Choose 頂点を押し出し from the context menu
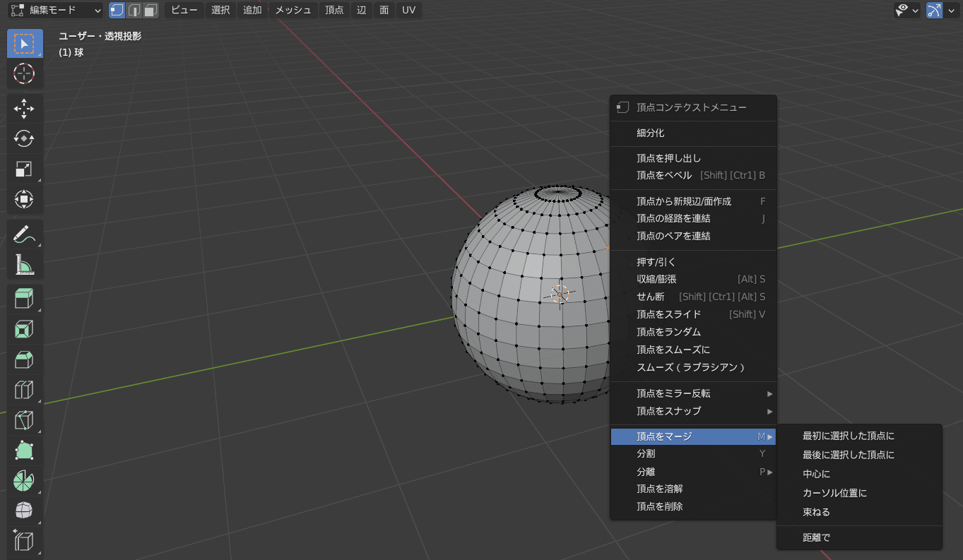Viewport: 963px width, 560px height. pyautogui.click(x=694, y=158)
